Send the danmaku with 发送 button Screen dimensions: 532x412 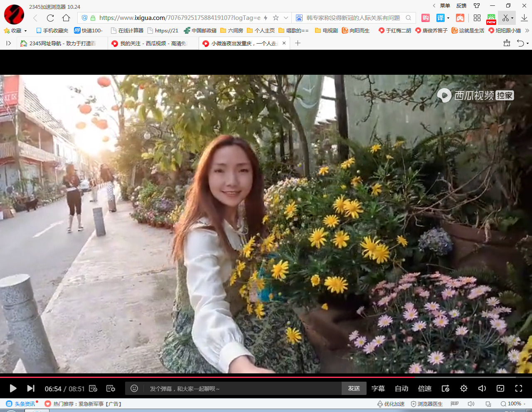click(x=354, y=388)
